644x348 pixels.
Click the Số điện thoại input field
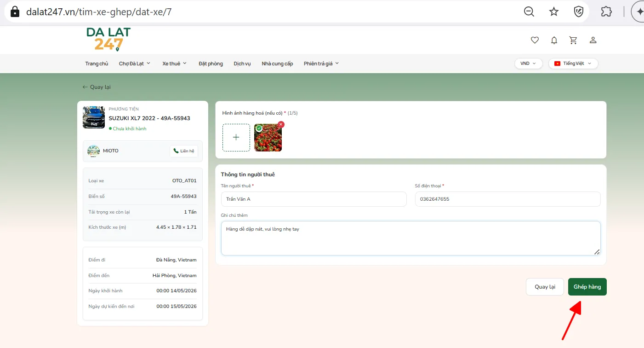pyautogui.click(x=507, y=199)
